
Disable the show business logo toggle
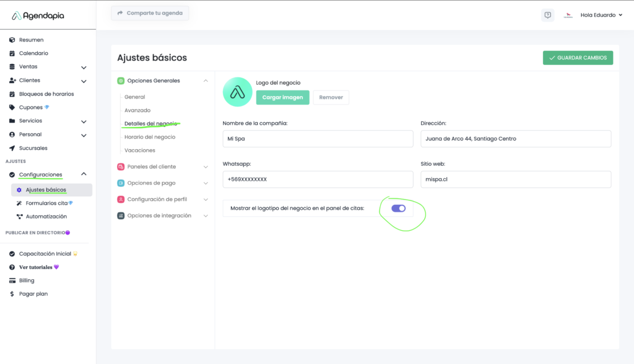[398, 209]
